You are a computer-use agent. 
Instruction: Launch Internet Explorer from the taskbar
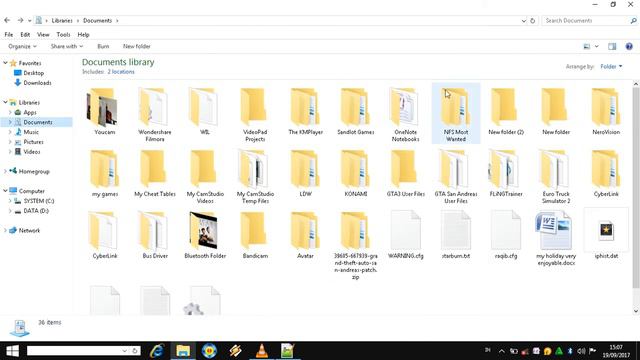pyautogui.click(x=157, y=351)
